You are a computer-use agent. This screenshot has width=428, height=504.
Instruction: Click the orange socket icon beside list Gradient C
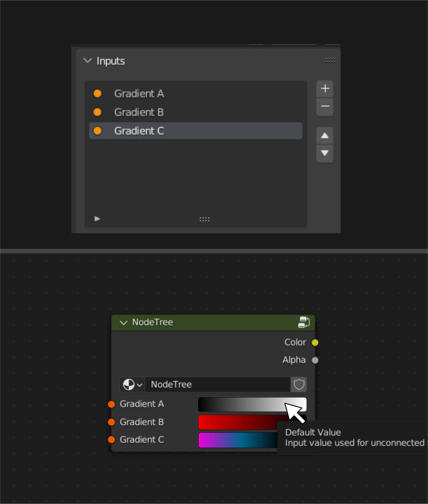pyautogui.click(x=98, y=131)
